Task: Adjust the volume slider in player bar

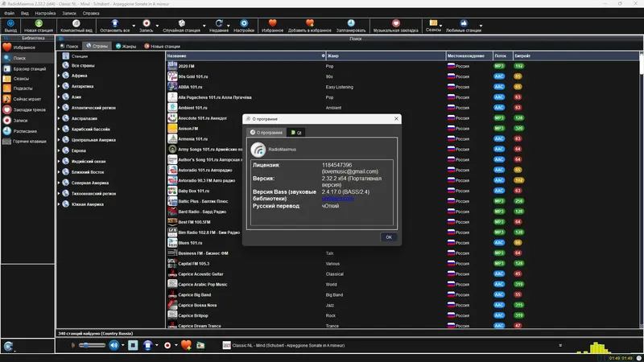Action: (93, 345)
